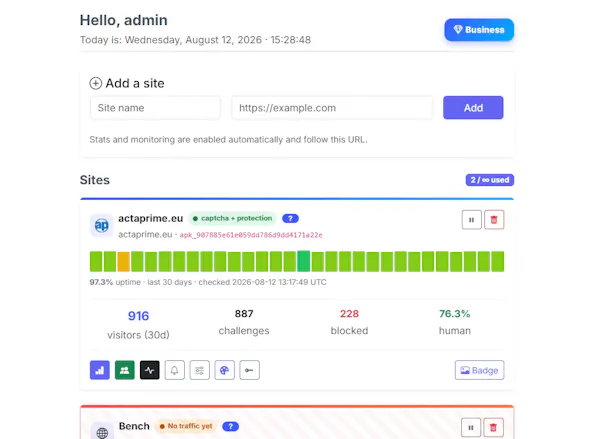Image resolution: width=596 pixels, height=439 pixels.
Task: Click the No traffic yet badge
Action: (186, 426)
